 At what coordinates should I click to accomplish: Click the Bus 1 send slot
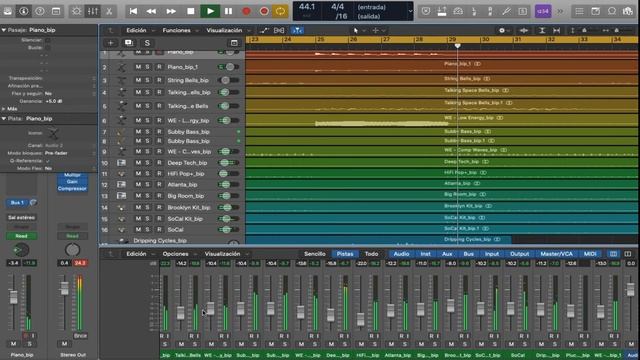click(x=17, y=202)
